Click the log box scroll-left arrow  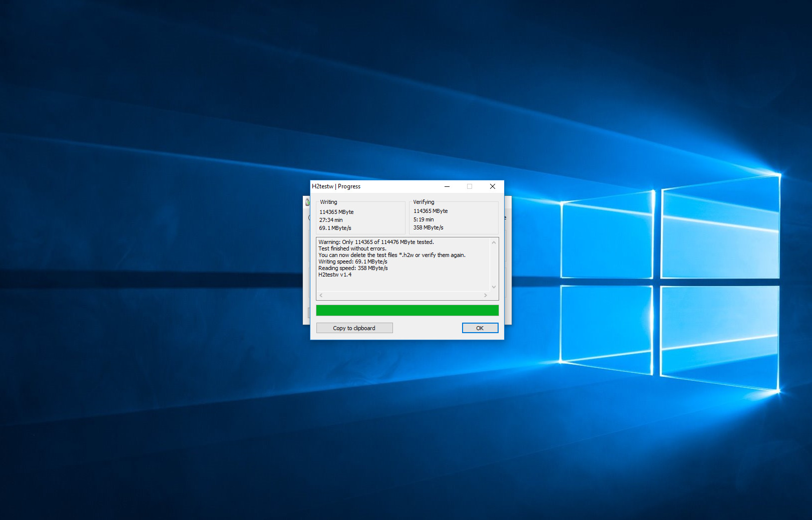tap(321, 296)
